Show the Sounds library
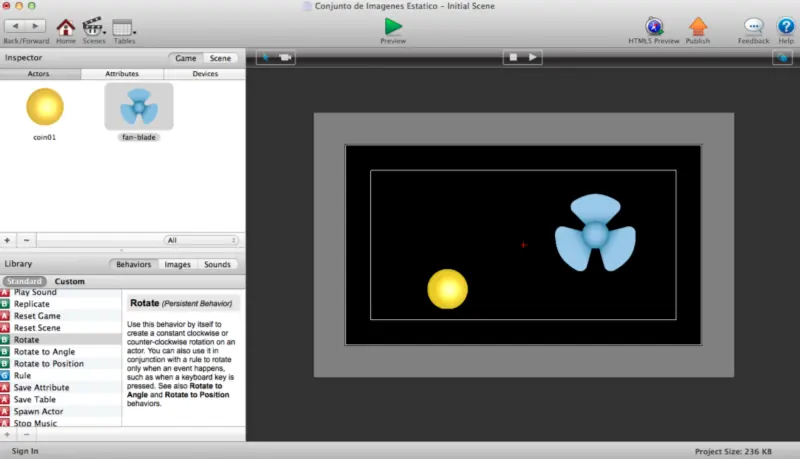The height and width of the screenshot is (459, 800). [x=217, y=264]
